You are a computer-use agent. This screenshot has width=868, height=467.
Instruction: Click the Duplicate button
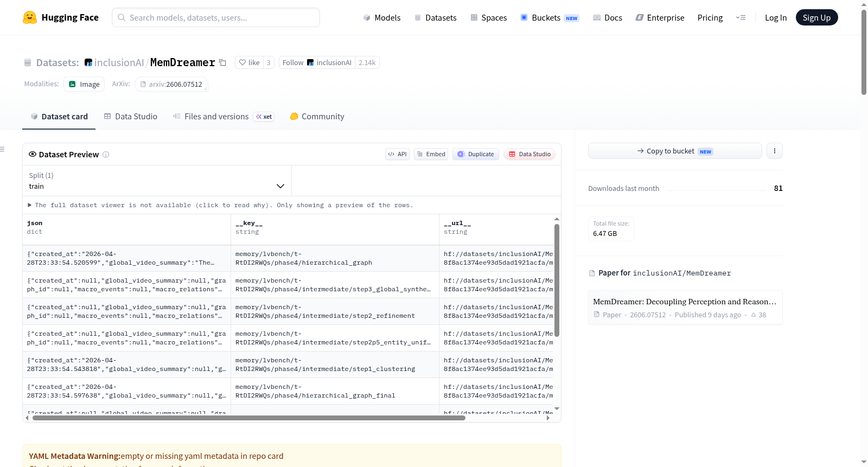coord(476,154)
